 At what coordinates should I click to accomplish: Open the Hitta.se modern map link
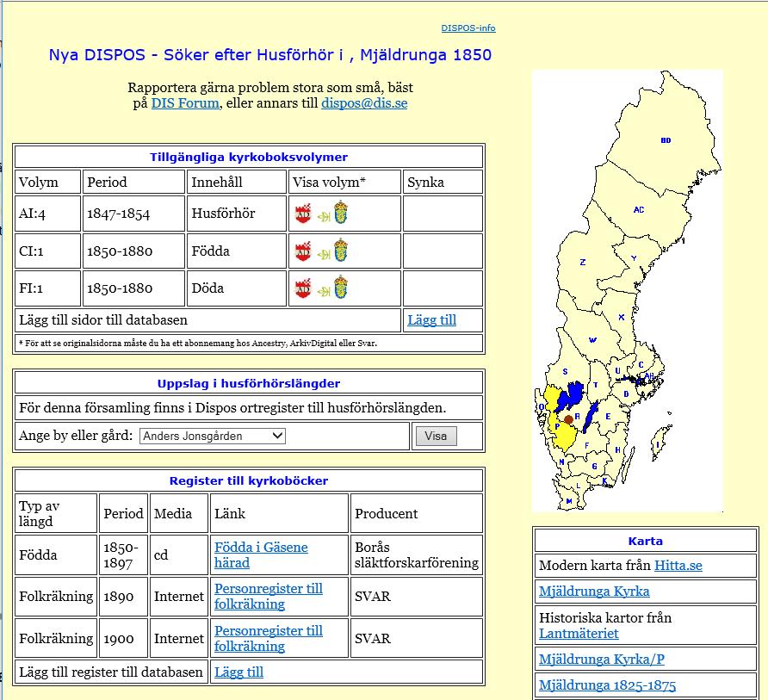[x=678, y=566]
